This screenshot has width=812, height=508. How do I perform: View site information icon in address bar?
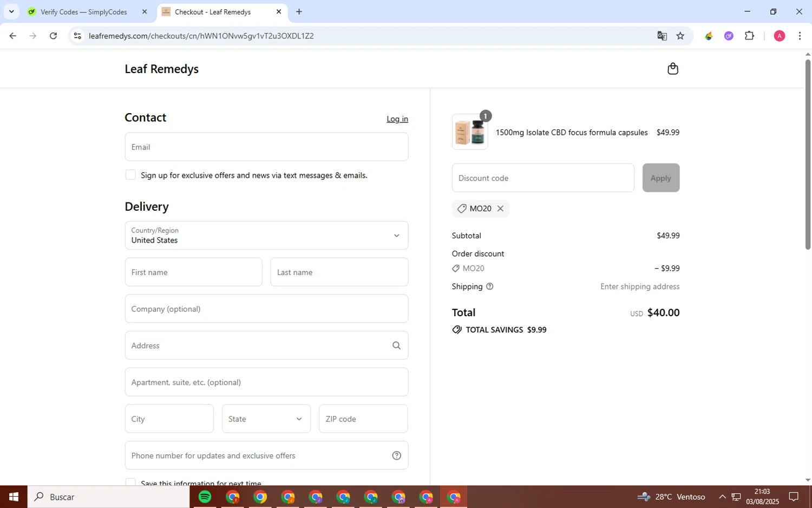tap(77, 36)
